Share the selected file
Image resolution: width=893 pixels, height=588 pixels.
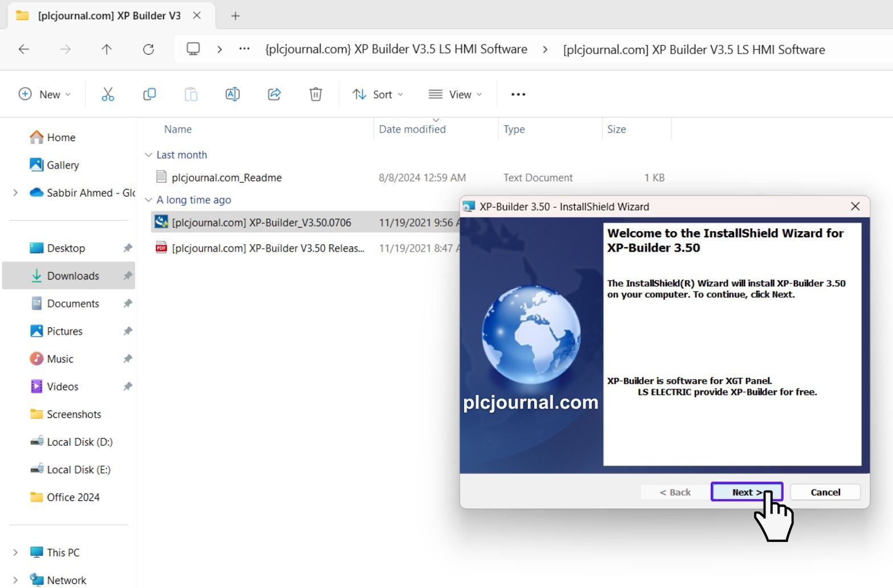point(275,94)
